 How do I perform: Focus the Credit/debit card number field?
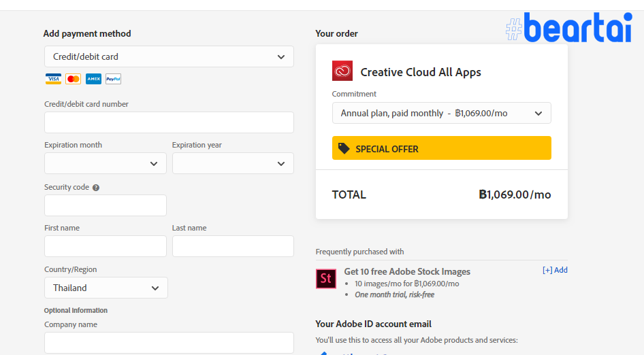click(x=169, y=122)
